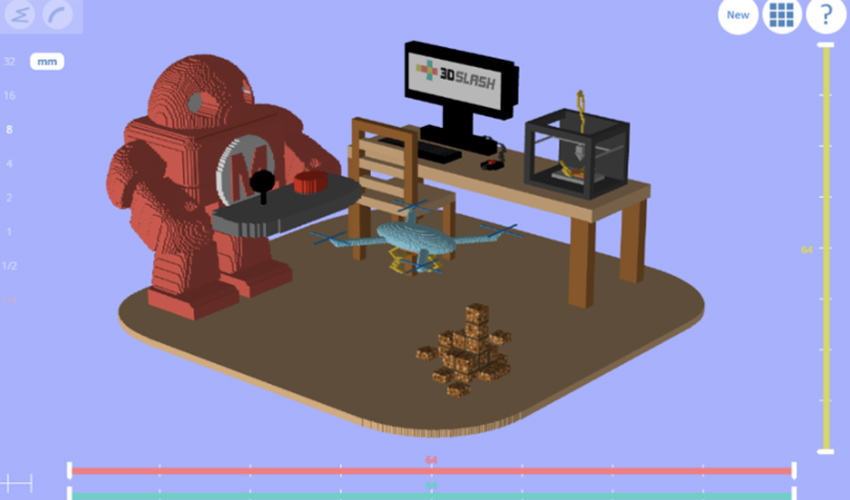Viewport: 850px width, 500px height.
Task: Pick cube size 1
Action: [x=9, y=231]
